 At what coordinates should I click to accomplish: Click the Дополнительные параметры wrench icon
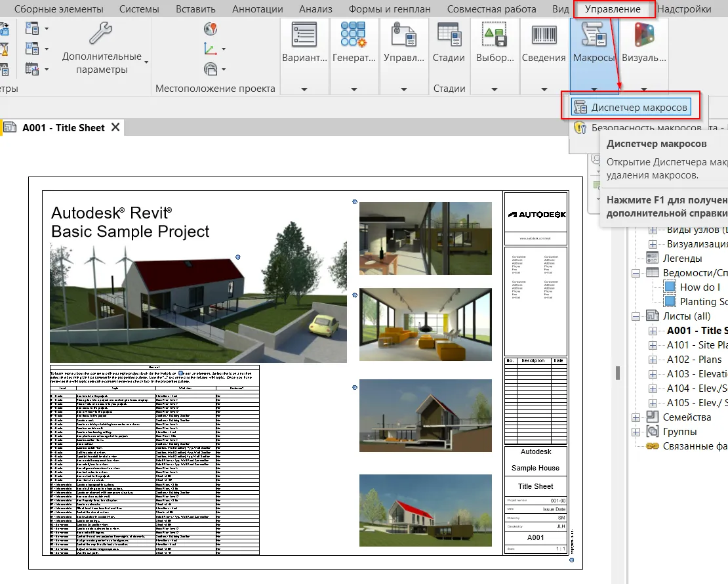101,33
